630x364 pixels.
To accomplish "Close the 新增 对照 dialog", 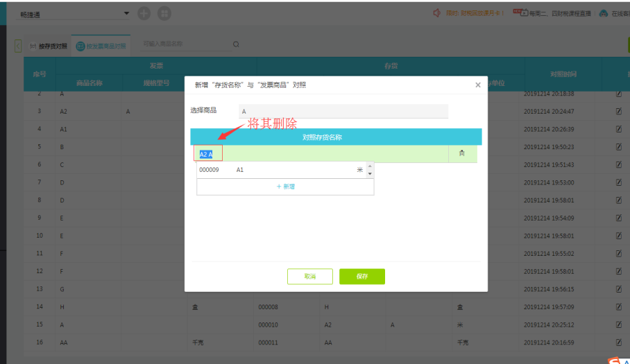I will pos(477,85).
